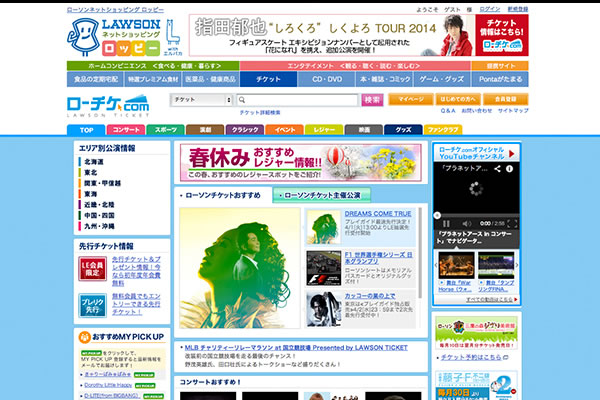Open チケット詳細検索 link
This screenshot has height=400, width=600.
pyautogui.click(x=260, y=113)
